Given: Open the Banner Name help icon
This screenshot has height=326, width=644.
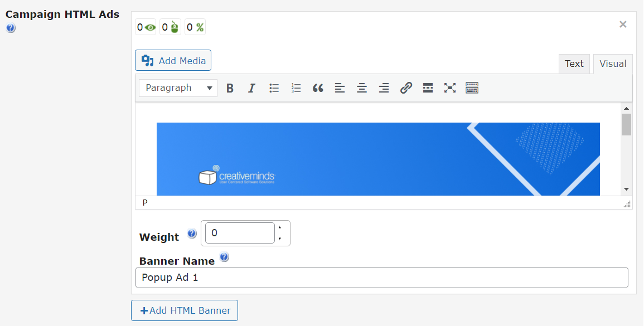Looking at the screenshot, I should 224,257.
